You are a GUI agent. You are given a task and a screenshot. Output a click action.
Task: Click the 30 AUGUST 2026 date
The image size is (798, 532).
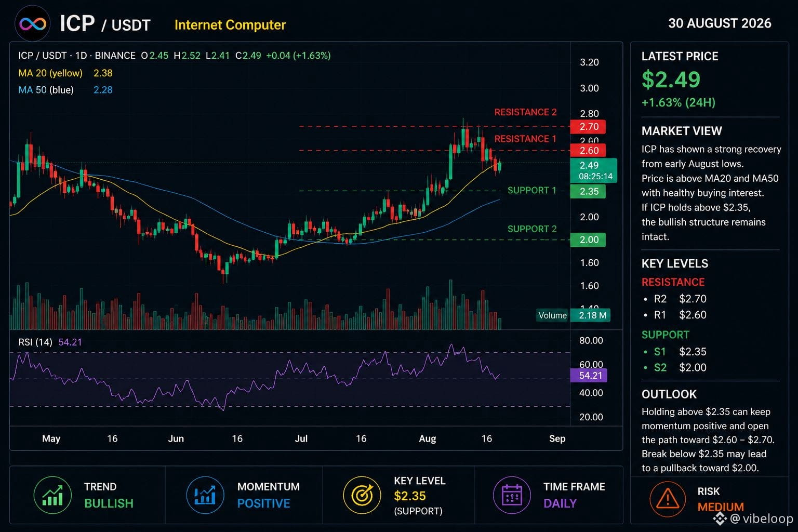click(720, 23)
